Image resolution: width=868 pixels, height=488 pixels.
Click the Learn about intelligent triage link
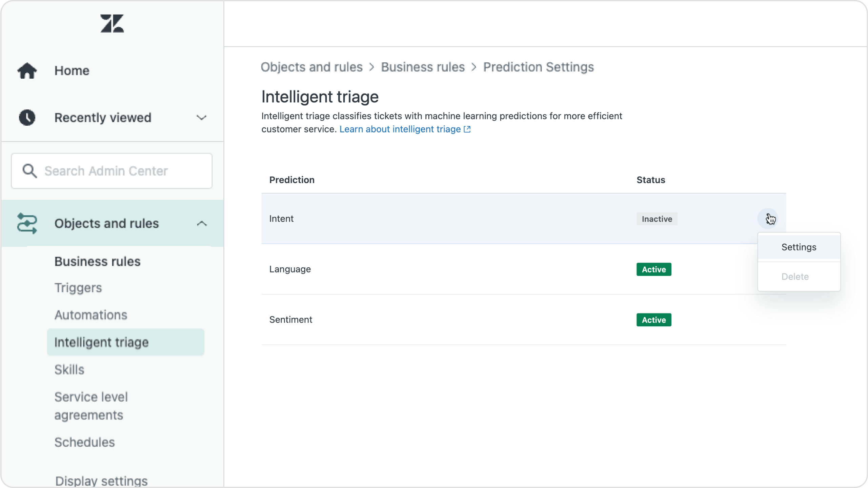pyautogui.click(x=405, y=129)
